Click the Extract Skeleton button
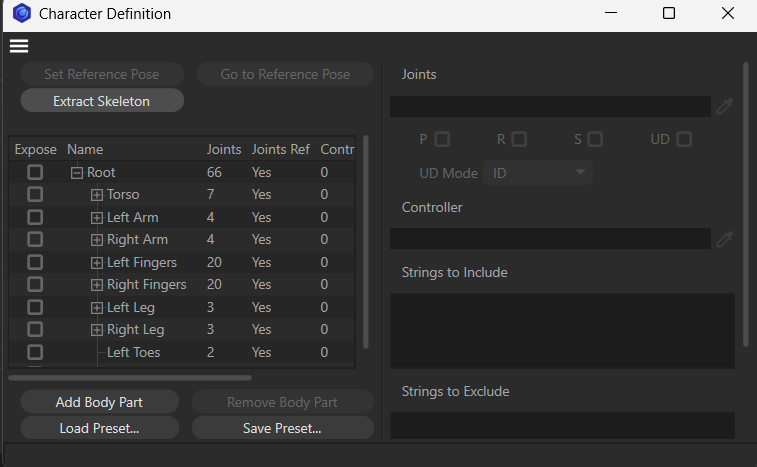Image resolution: width=757 pixels, height=467 pixels. (x=102, y=101)
